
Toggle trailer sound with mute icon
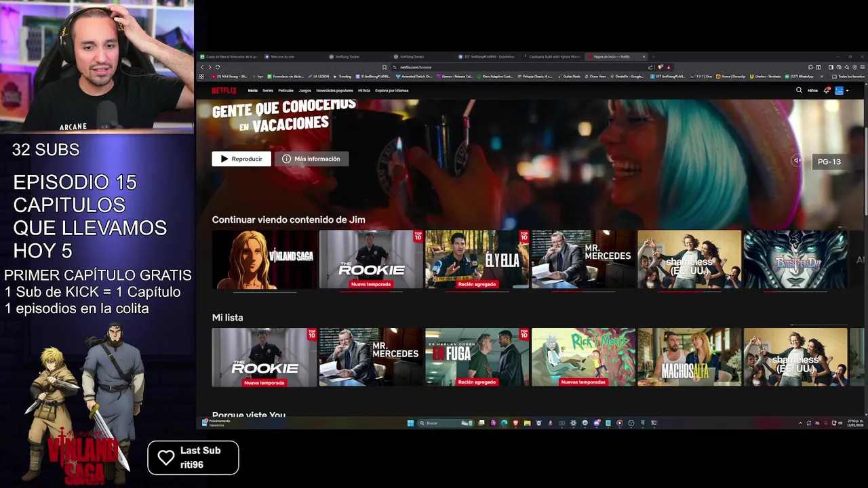[x=797, y=161]
